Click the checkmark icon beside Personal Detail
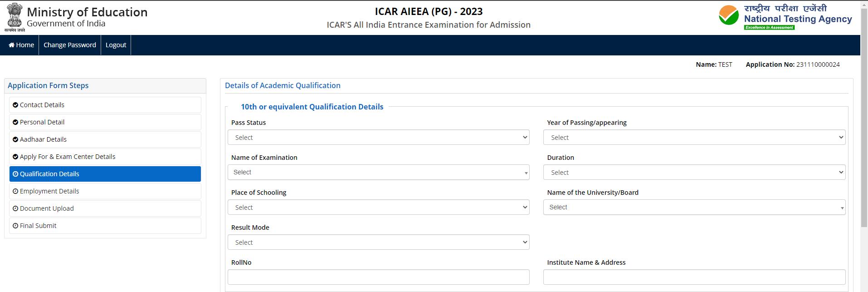The image size is (868, 292). [x=15, y=122]
